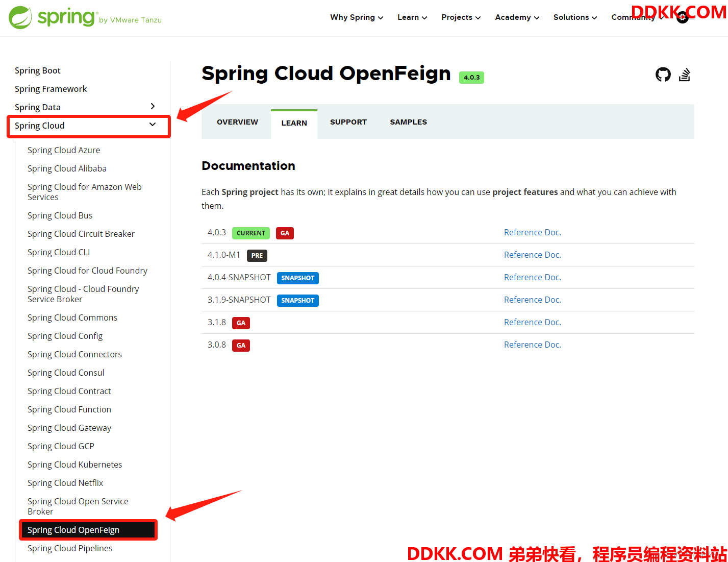Switch to the SAMPLES tab

point(409,122)
